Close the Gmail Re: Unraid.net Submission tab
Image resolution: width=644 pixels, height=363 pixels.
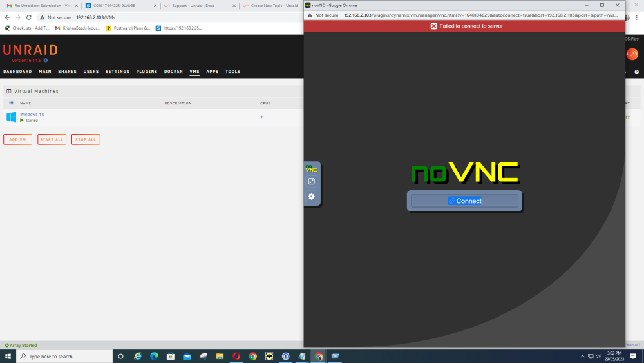(77, 6)
